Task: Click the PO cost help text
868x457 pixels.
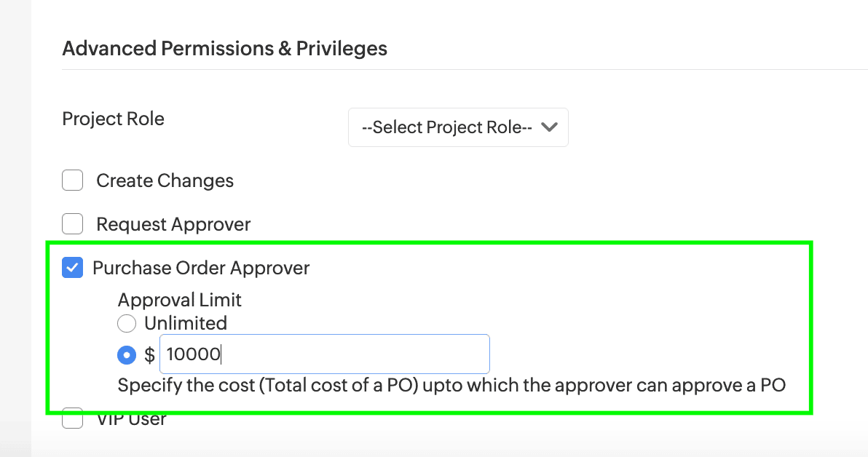Action: coord(451,385)
